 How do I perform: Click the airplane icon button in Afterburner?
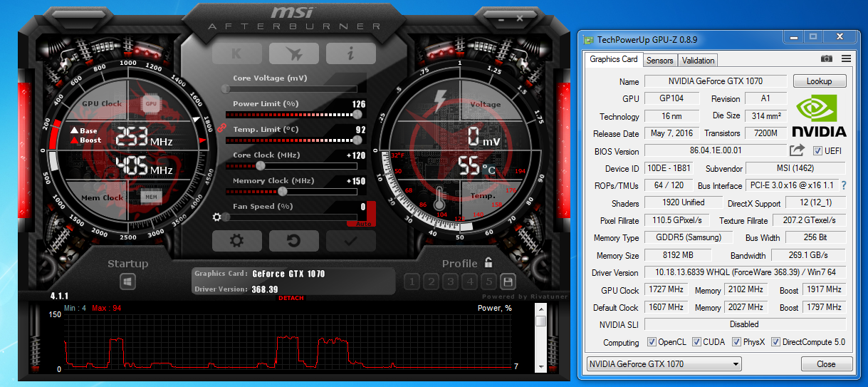(293, 53)
